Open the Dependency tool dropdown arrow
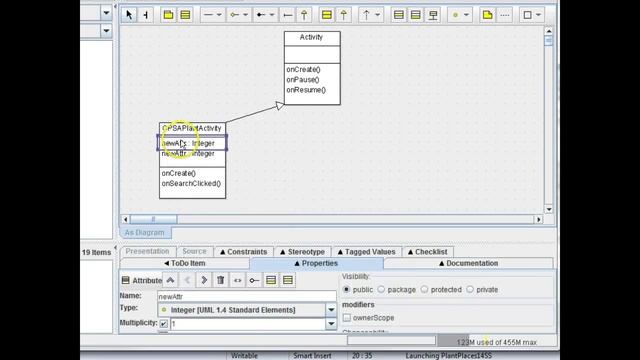The image size is (640, 360). [x=377, y=15]
